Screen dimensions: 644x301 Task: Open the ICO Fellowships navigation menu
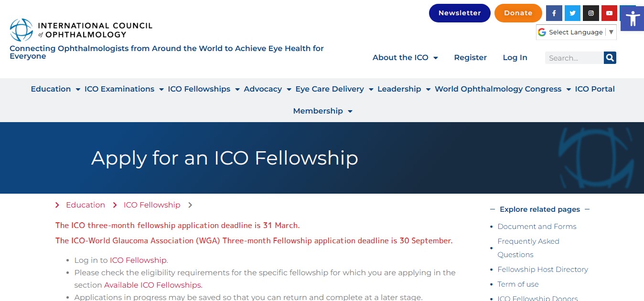tap(204, 89)
